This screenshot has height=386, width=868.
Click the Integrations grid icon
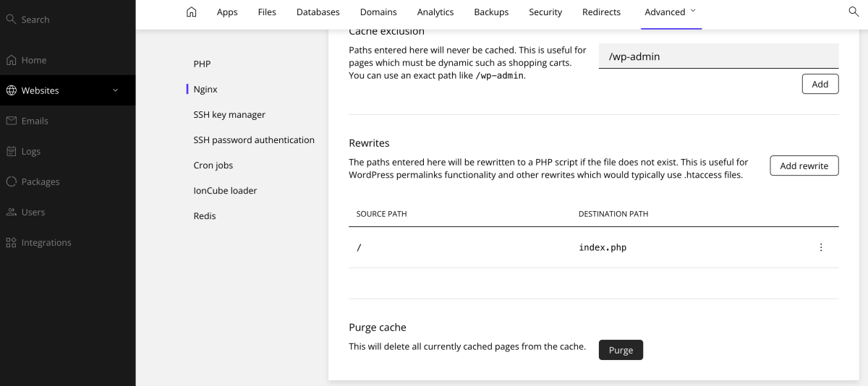pyautogui.click(x=11, y=242)
